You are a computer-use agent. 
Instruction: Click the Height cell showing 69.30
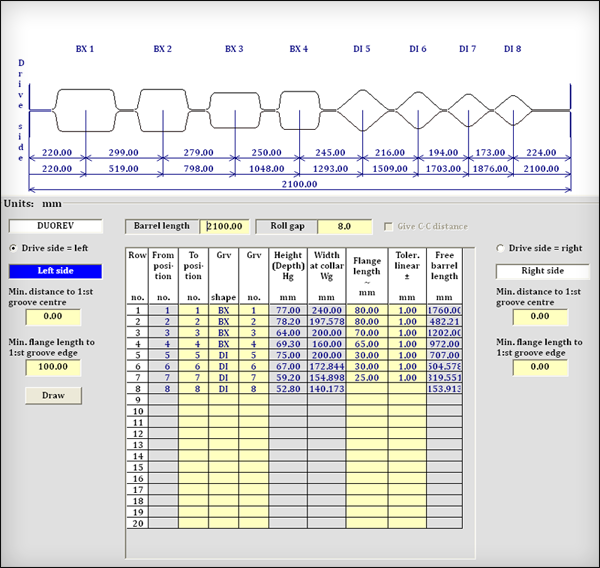[x=288, y=344]
